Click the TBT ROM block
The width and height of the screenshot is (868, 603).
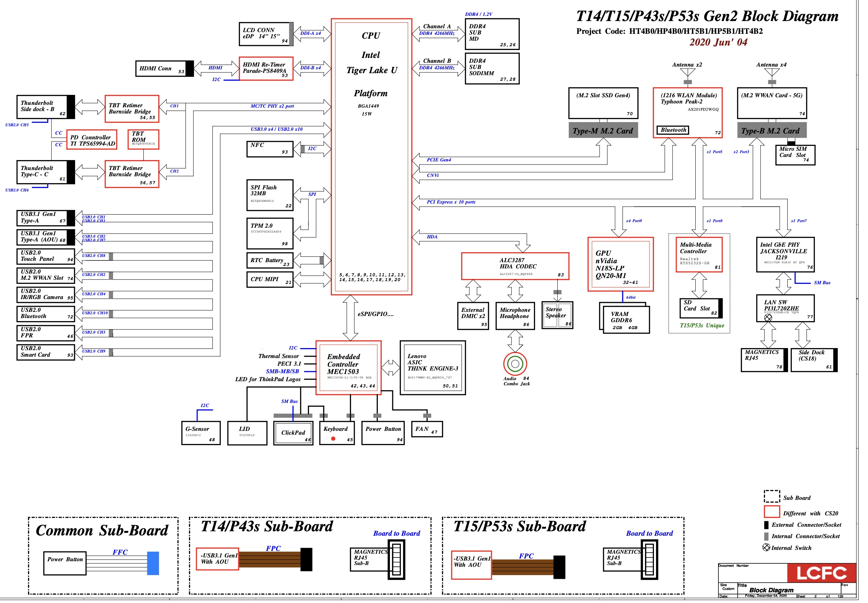tap(143, 139)
